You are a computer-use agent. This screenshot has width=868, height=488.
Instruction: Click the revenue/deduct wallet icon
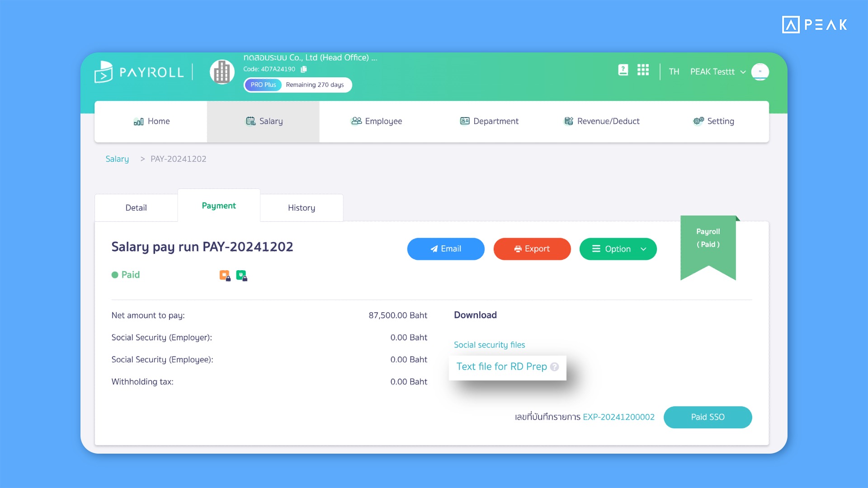(x=567, y=121)
